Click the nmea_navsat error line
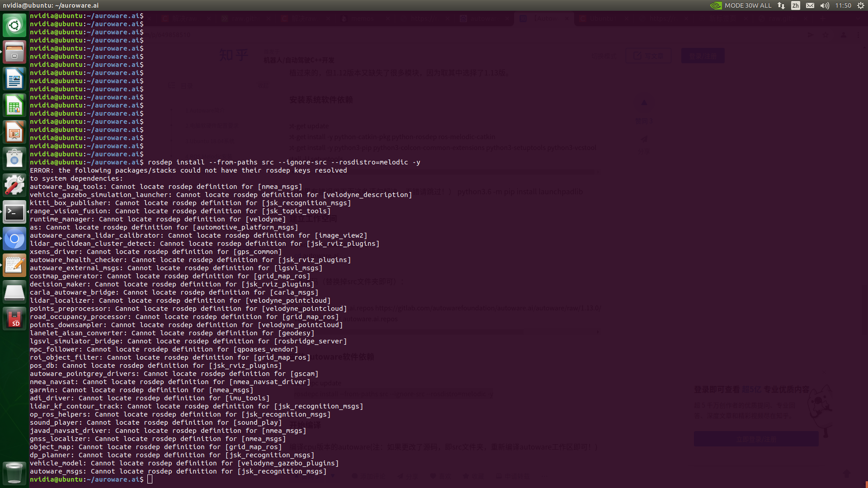 (x=170, y=382)
